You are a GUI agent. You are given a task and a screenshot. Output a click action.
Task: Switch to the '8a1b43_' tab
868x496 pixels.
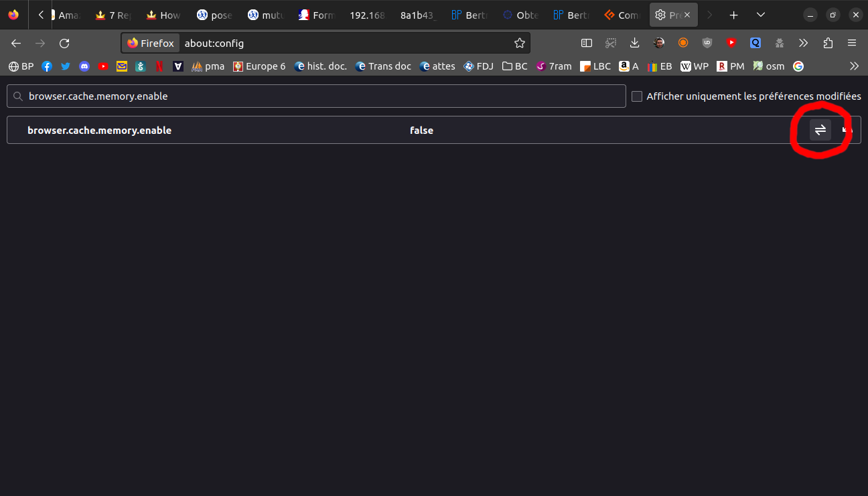pos(419,15)
